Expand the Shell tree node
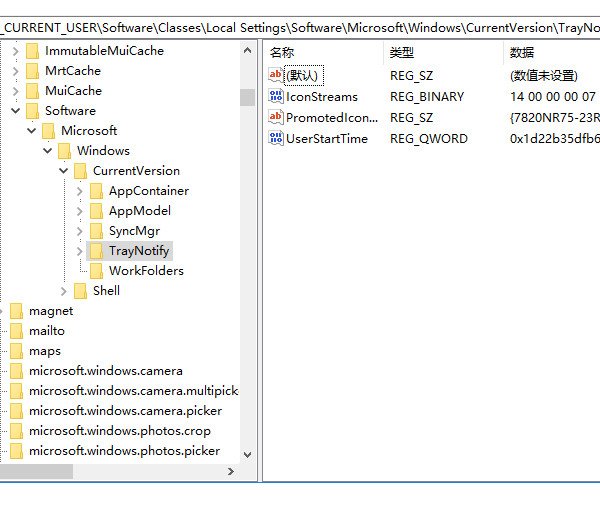This screenshot has width=600, height=508. click(64, 291)
